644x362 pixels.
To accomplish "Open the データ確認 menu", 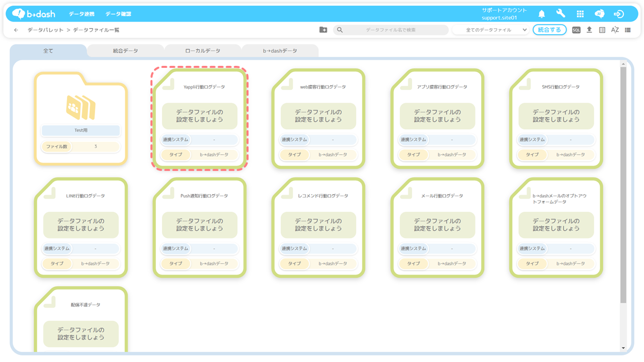I will coord(118,14).
